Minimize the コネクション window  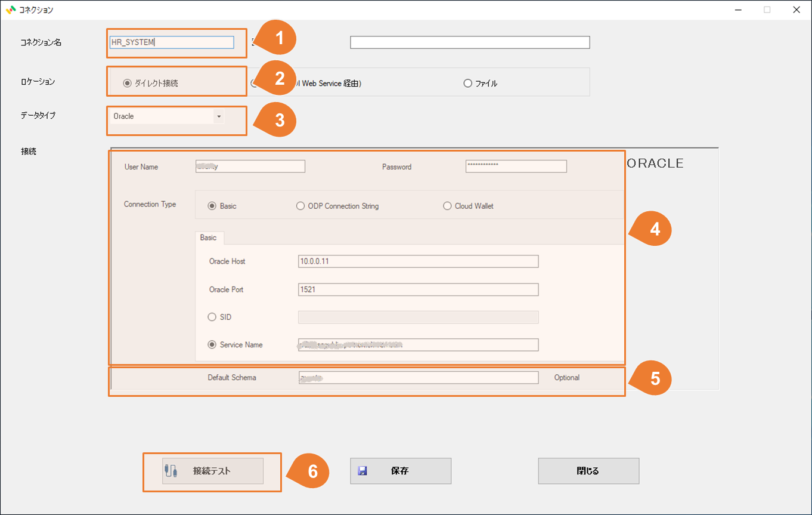[x=739, y=10]
